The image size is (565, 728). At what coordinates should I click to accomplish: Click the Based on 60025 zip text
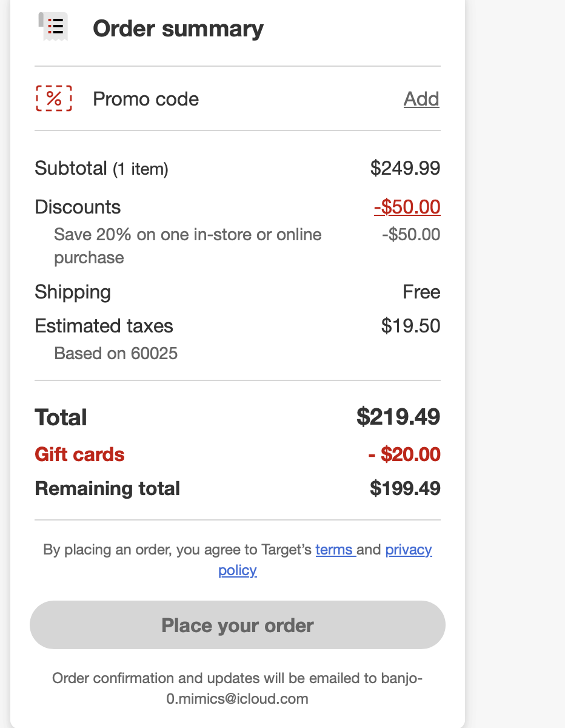point(116,353)
